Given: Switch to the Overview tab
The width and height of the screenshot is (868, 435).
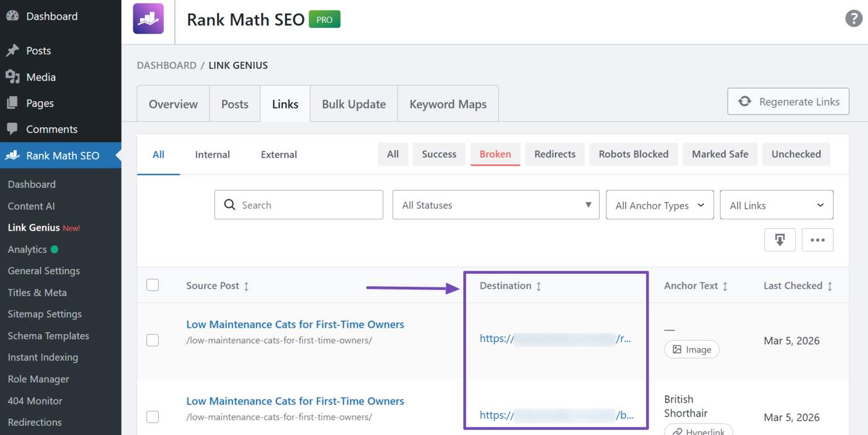Looking at the screenshot, I should coord(174,103).
